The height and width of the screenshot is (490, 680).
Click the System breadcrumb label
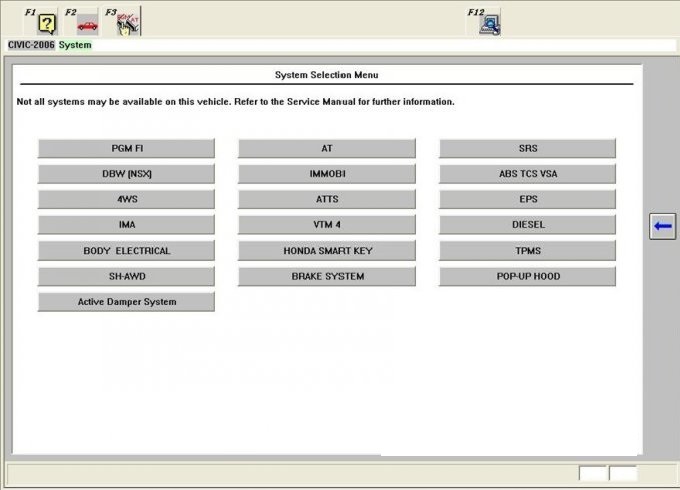coord(75,45)
